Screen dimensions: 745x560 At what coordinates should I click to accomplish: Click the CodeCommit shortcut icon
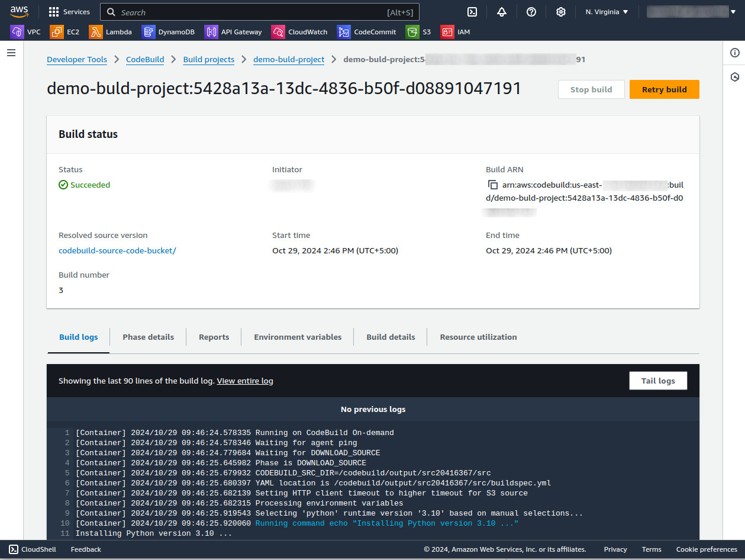[344, 32]
